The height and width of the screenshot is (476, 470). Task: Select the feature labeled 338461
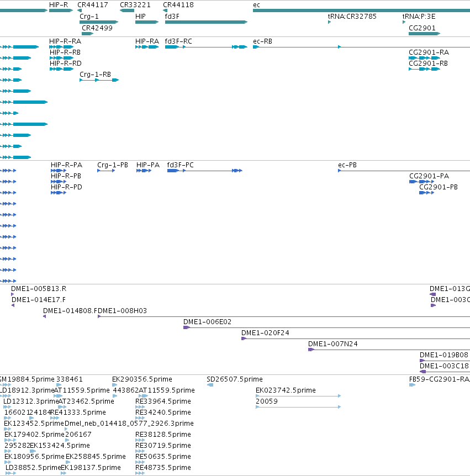[x=59, y=385]
